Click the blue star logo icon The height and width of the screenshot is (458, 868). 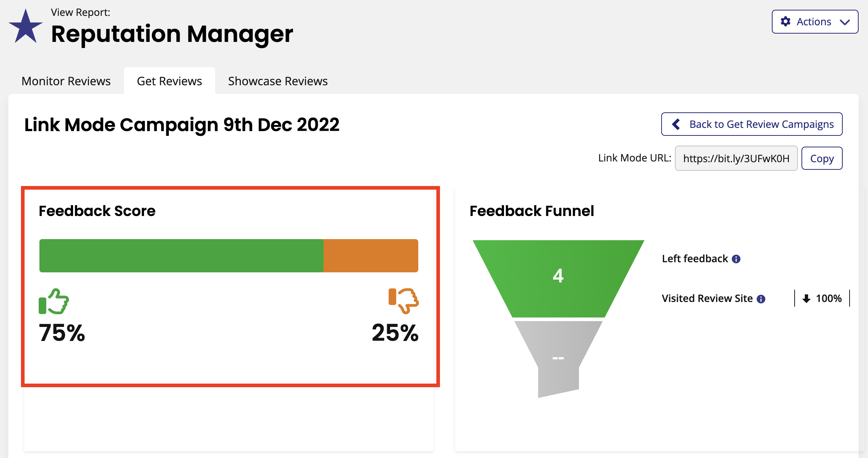pos(26,26)
